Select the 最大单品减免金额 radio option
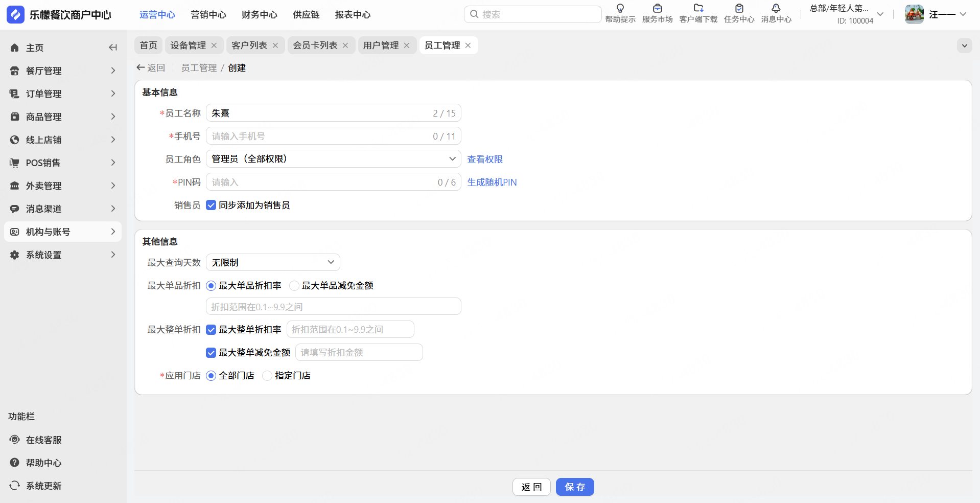Screen dimensions: 980x503 click(294, 286)
